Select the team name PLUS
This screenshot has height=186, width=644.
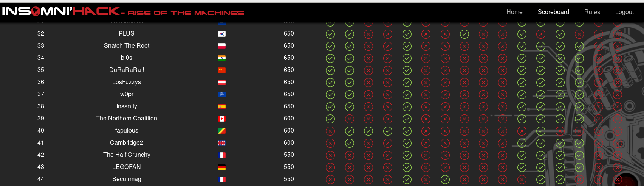click(x=127, y=34)
